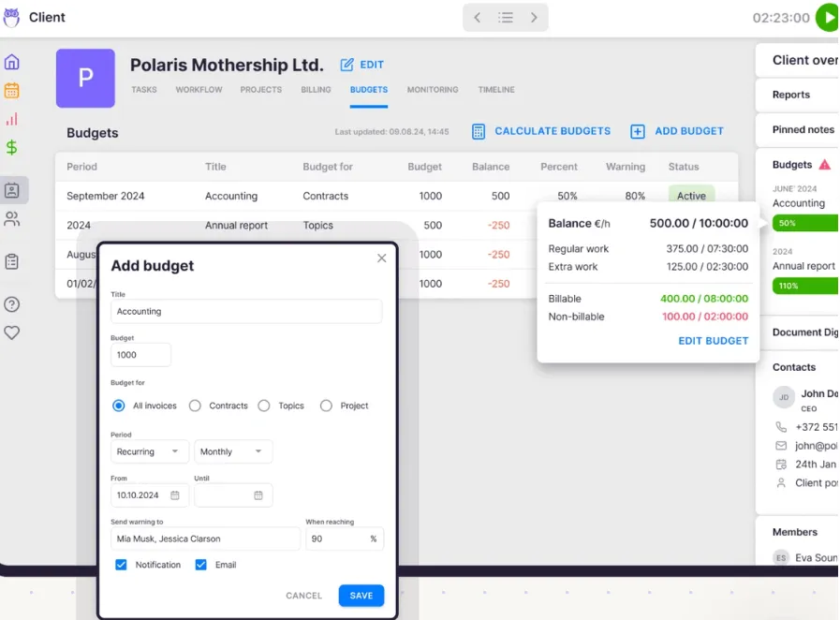This screenshot has width=840, height=620.
Task: Click the Period column header
Action: point(82,167)
